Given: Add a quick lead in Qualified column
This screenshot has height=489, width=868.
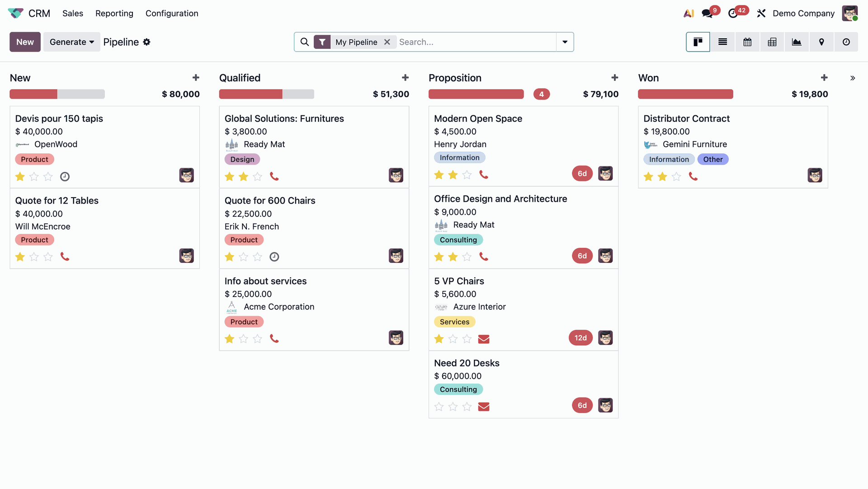Looking at the screenshot, I should (x=405, y=78).
